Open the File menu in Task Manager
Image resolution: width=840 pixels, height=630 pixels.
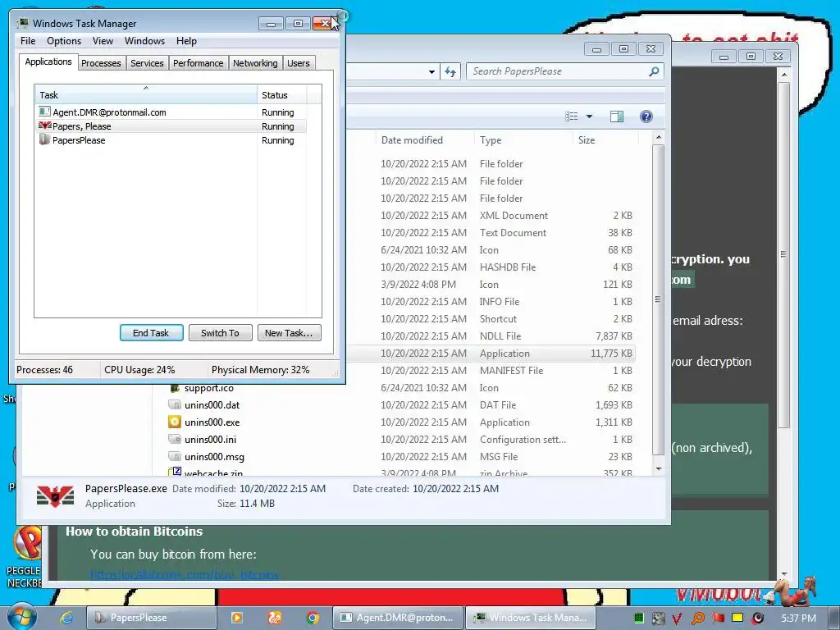tap(28, 41)
